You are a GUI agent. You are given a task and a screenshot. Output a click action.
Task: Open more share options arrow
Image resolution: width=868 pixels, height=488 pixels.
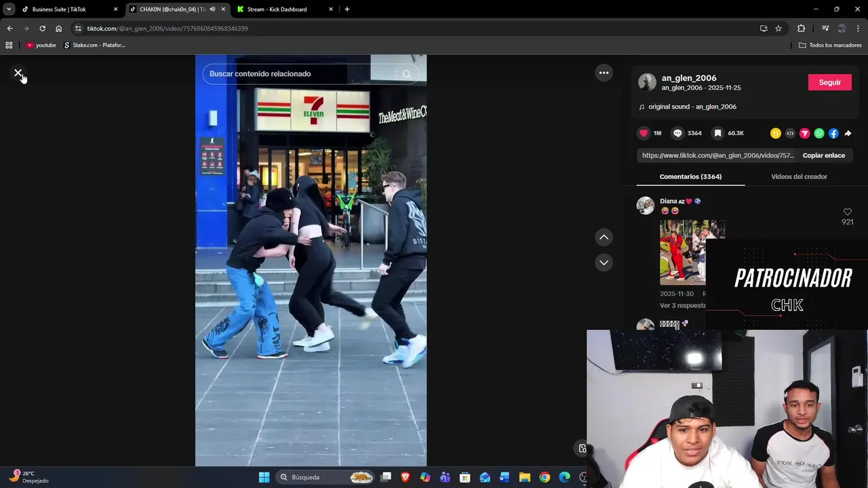tap(848, 134)
